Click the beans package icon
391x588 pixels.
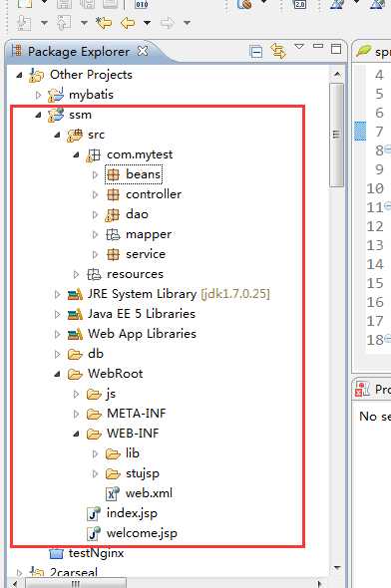(x=113, y=174)
